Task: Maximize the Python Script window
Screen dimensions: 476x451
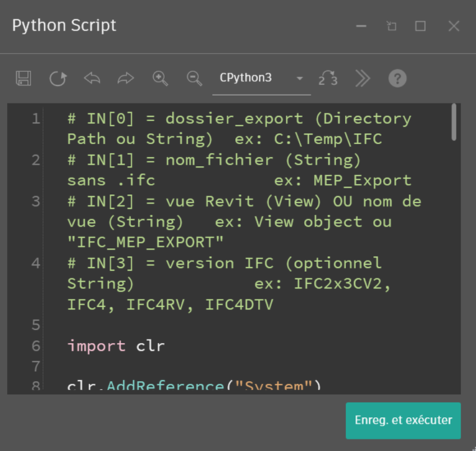Action: (421, 27)
